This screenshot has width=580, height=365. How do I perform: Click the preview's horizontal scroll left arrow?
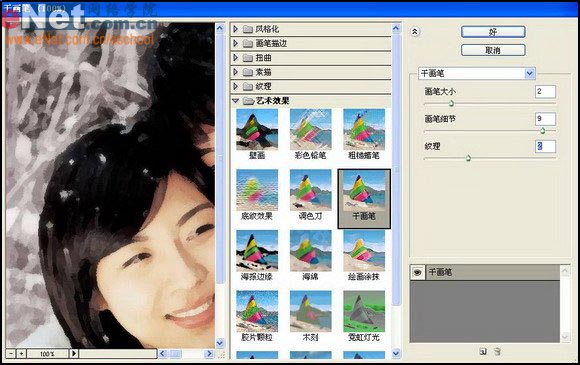coord(162,354)
